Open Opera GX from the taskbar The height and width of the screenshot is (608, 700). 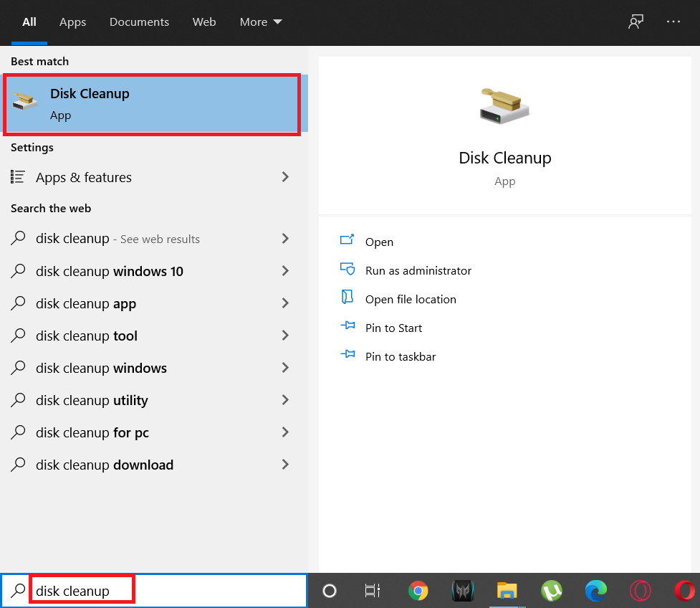640,591
